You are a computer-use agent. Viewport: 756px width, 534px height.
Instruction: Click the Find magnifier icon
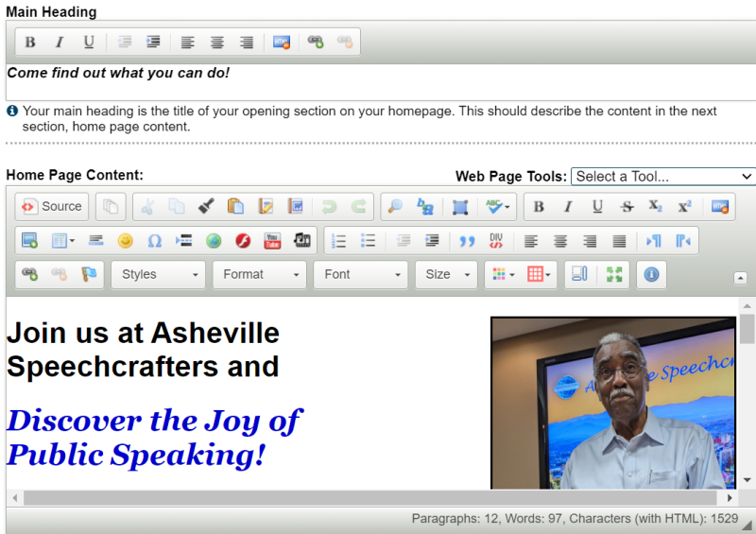(395, 206)
